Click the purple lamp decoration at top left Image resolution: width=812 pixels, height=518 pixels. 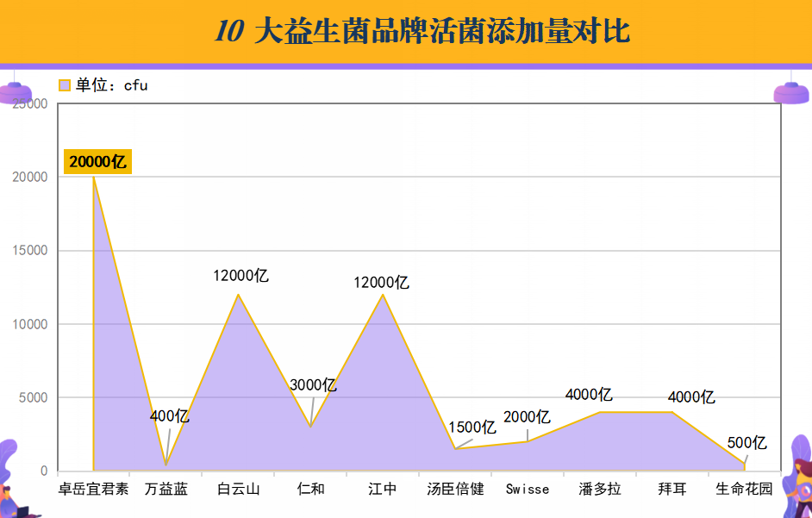[x=15, y=93]
